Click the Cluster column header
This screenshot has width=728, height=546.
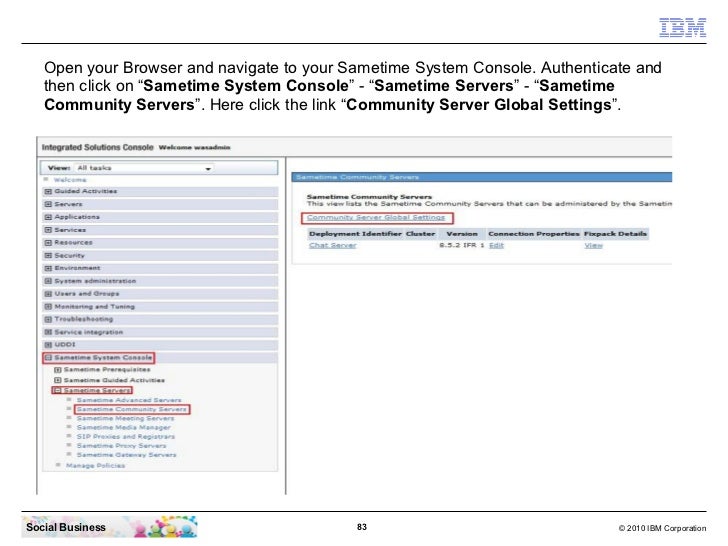(x=420, y=234)
